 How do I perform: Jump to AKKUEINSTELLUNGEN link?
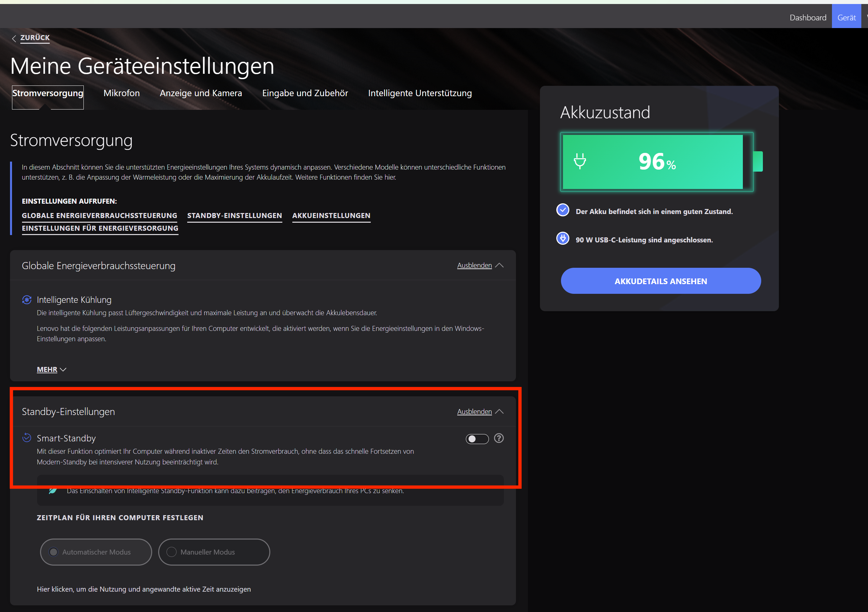331,216
